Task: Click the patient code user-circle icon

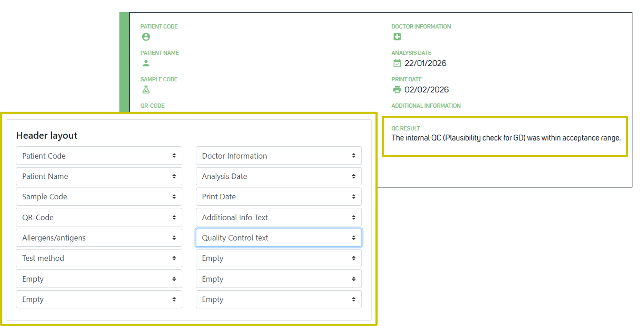Action: (x=146, y=37)
